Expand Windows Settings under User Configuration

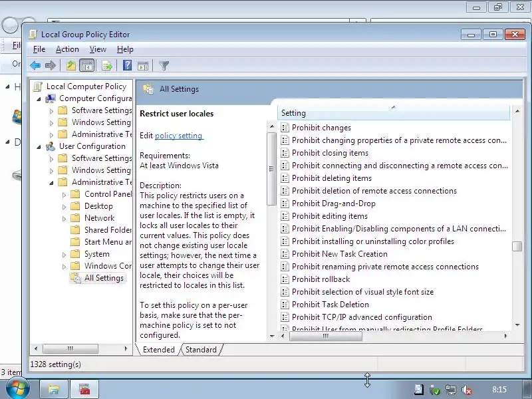coord(51,171)
